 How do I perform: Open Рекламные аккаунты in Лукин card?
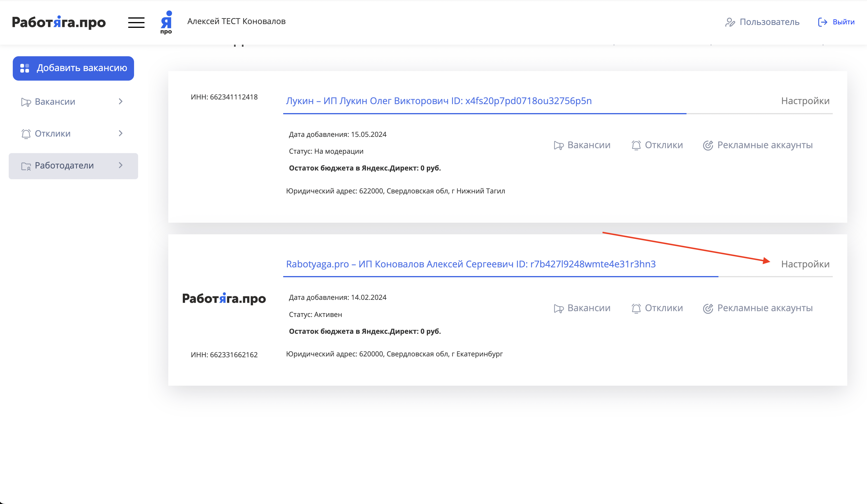[758, 145]
